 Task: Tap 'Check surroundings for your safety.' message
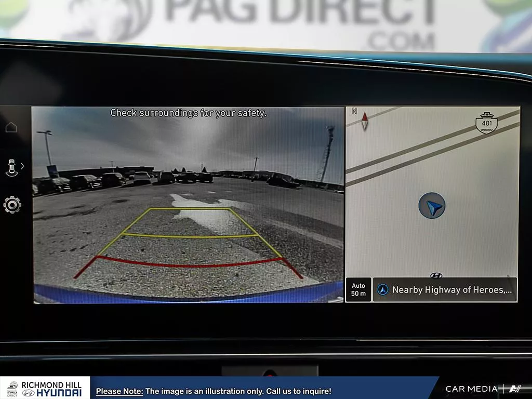188,113
